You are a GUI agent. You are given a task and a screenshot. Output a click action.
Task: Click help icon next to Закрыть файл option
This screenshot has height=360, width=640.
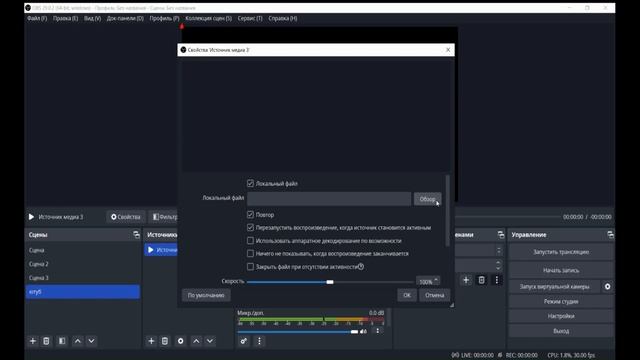click(x=361, y=267)
